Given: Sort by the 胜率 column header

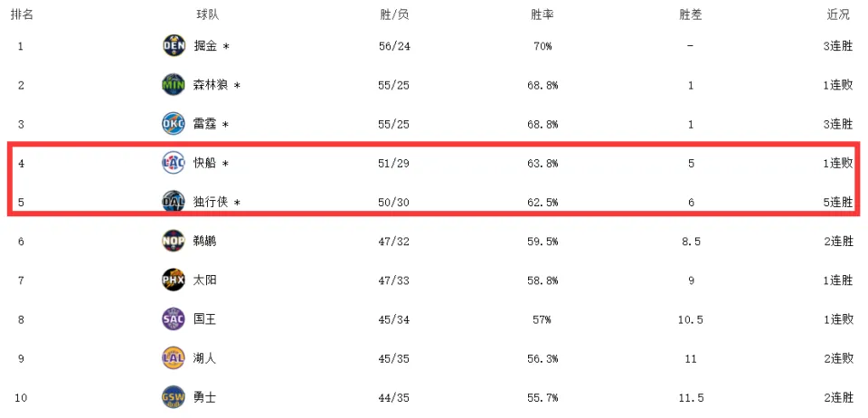Looking at the screenshot, I should tap(542, 15).
